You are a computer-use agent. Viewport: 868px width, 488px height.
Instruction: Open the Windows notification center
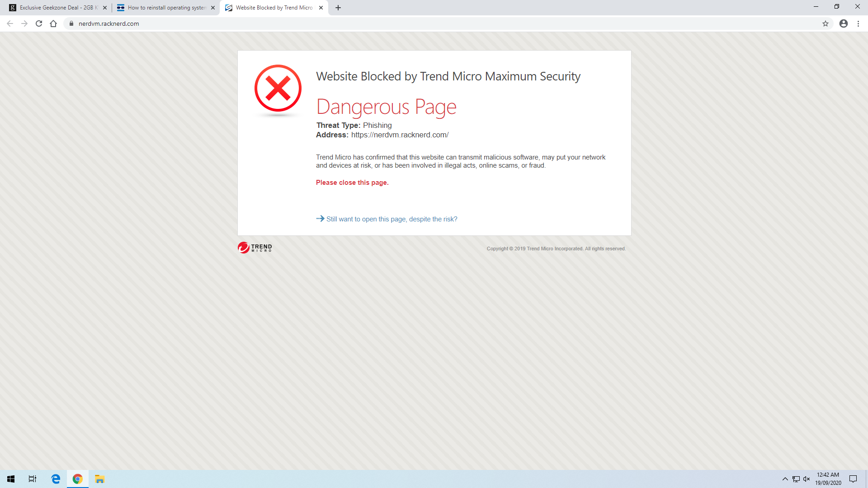tap(853, 479)
